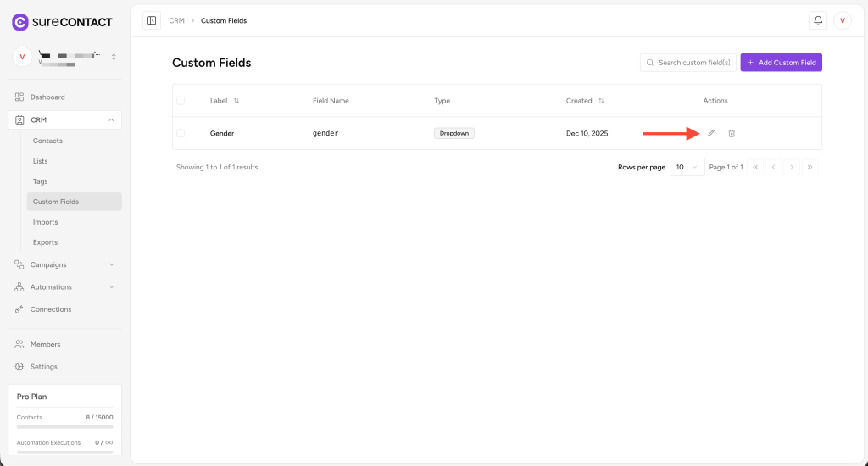868x466 pixels.
Task: Click the Contacts usage progress bar
Action: click(x=64, y=426)
